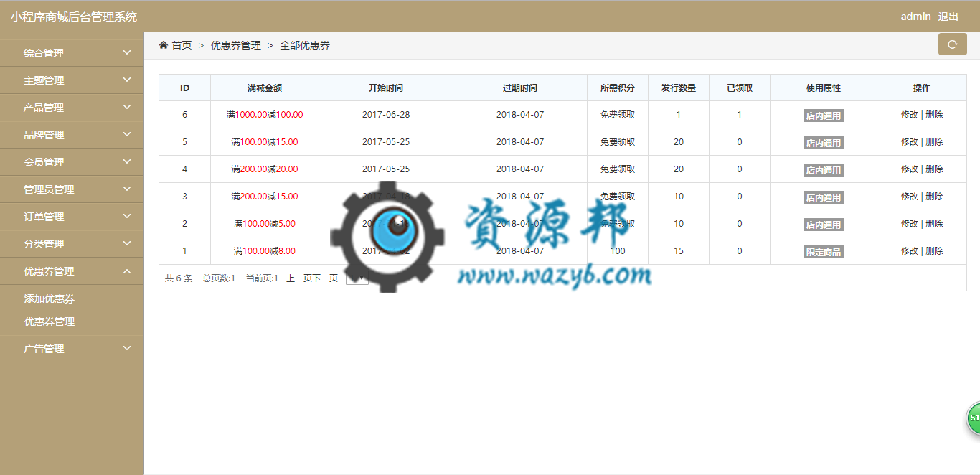Click 小程序商城后台管理系统 title
980x475 pixels.
tap(74, 17)
